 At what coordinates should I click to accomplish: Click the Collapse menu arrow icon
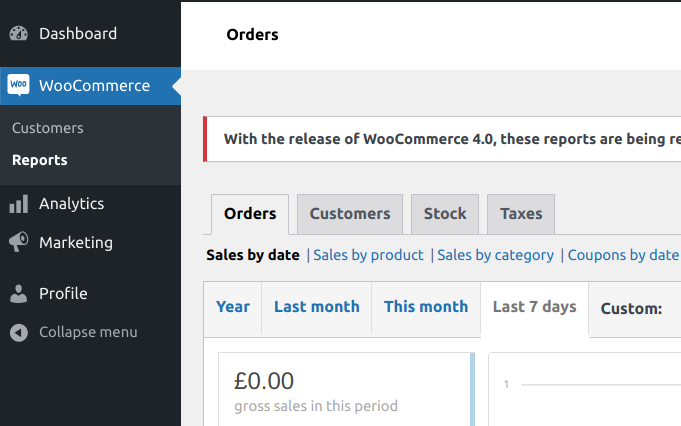(19, 333)
